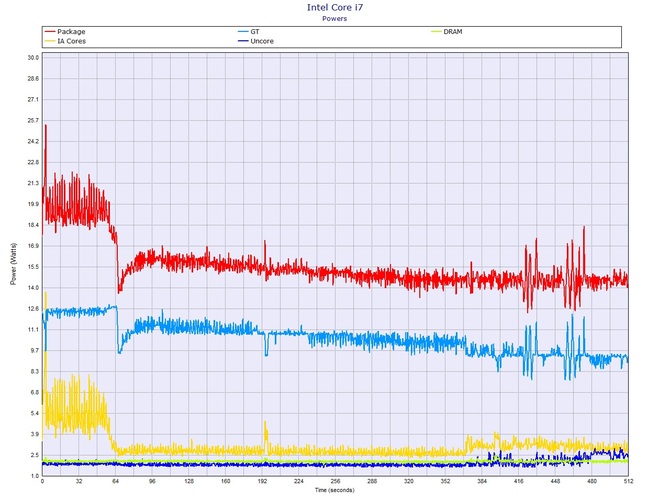
Task: Click the 128 seconds x-axis tick
Action: [189, 481]
